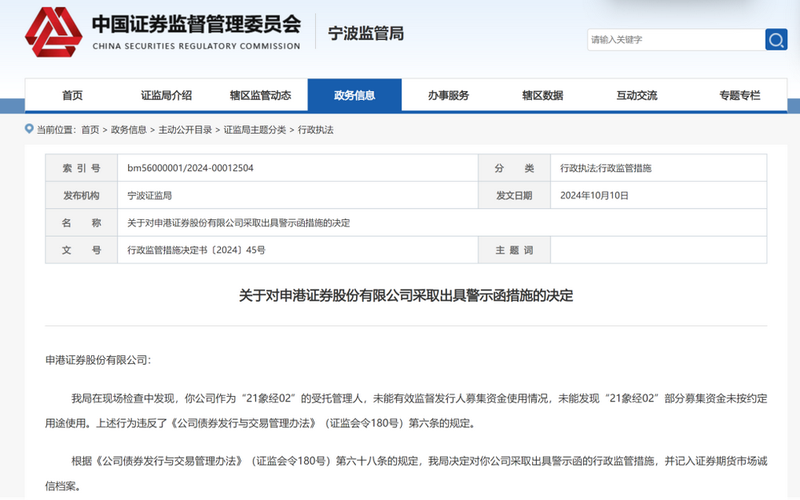The height and width of the screenshot is (500, 800).
Task: Click the paragraph starting 我局在现场检查中发现
Action: tap(406, 411)
